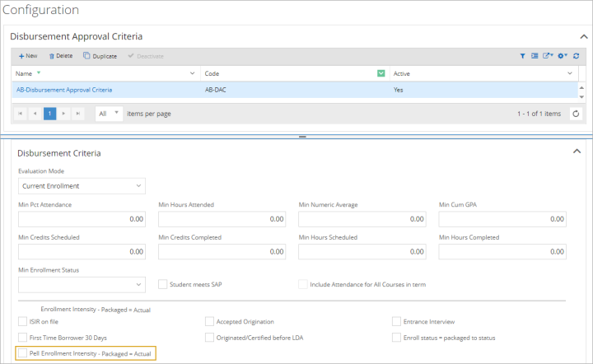Click the splitter handle between the panels
593x364 pixels.
(302, 137)
